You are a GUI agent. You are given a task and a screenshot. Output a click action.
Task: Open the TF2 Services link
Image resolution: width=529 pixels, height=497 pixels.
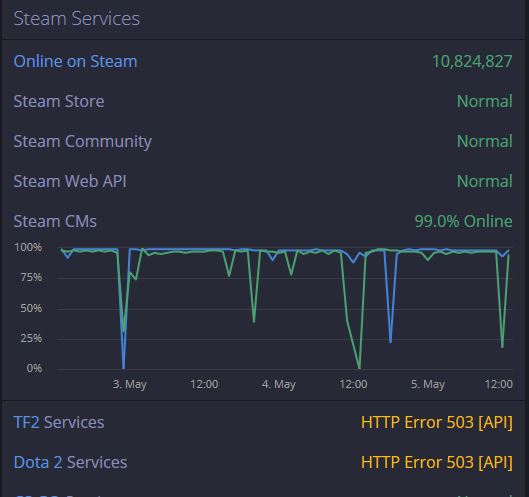(59, 422)
